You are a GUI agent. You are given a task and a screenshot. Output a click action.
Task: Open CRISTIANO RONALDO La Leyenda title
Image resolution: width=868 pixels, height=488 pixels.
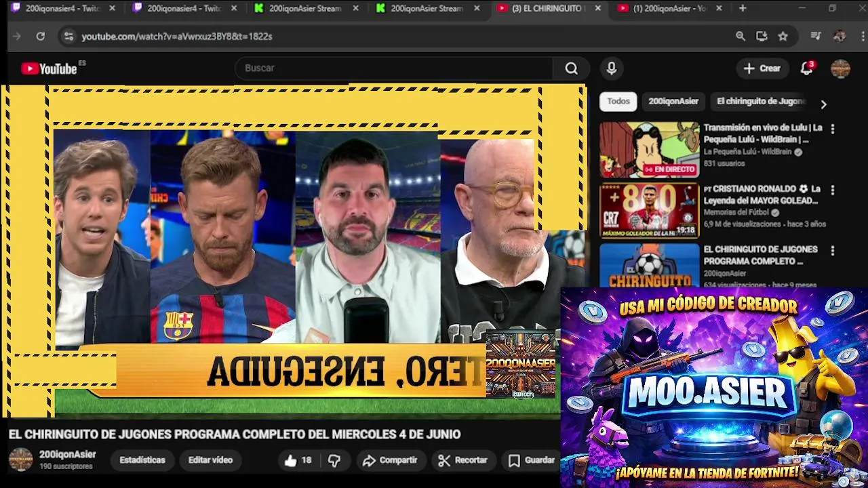762,195
